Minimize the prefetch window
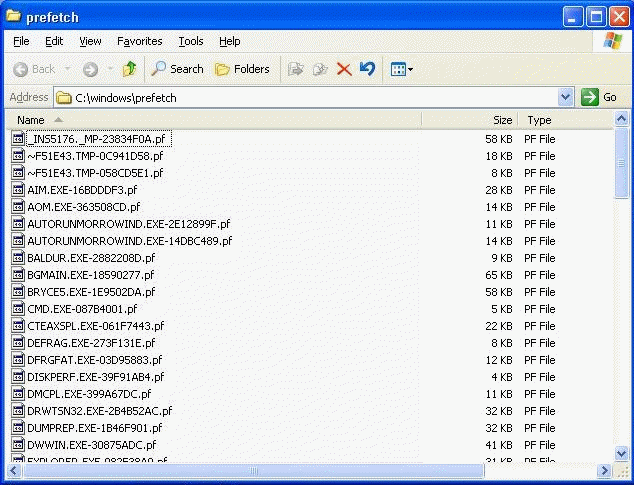Screen dimensions: 634x485 [x=573, y=17]
